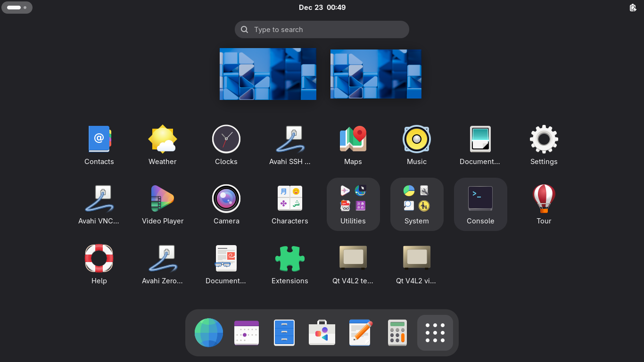Open the Music player app

(417, 140)
